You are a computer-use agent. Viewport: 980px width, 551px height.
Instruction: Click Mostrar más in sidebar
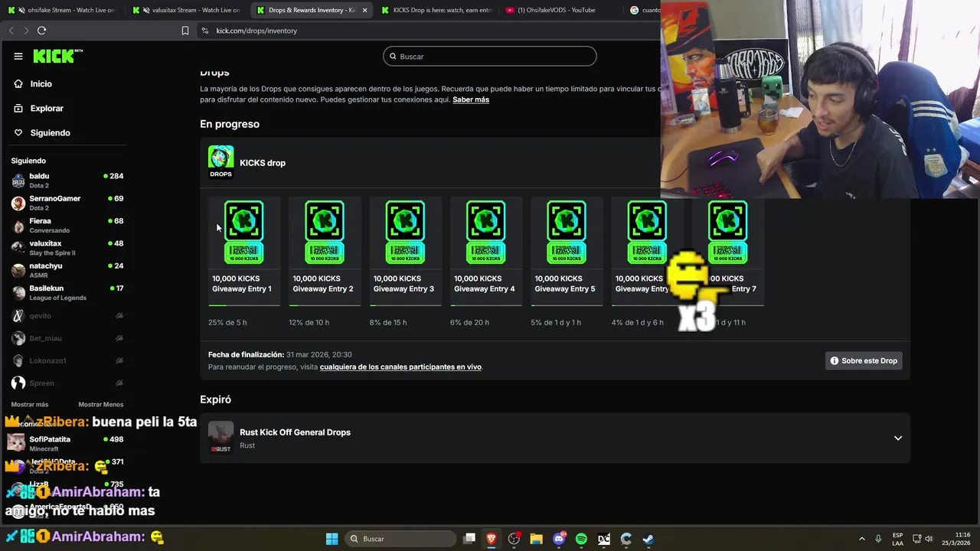30,404
